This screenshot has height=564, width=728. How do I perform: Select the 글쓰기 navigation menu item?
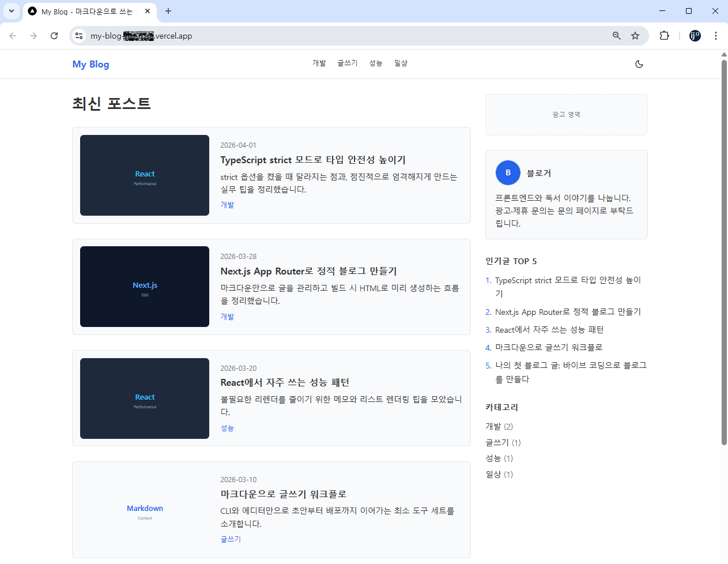pyautogui.click(x=347, y=63)
